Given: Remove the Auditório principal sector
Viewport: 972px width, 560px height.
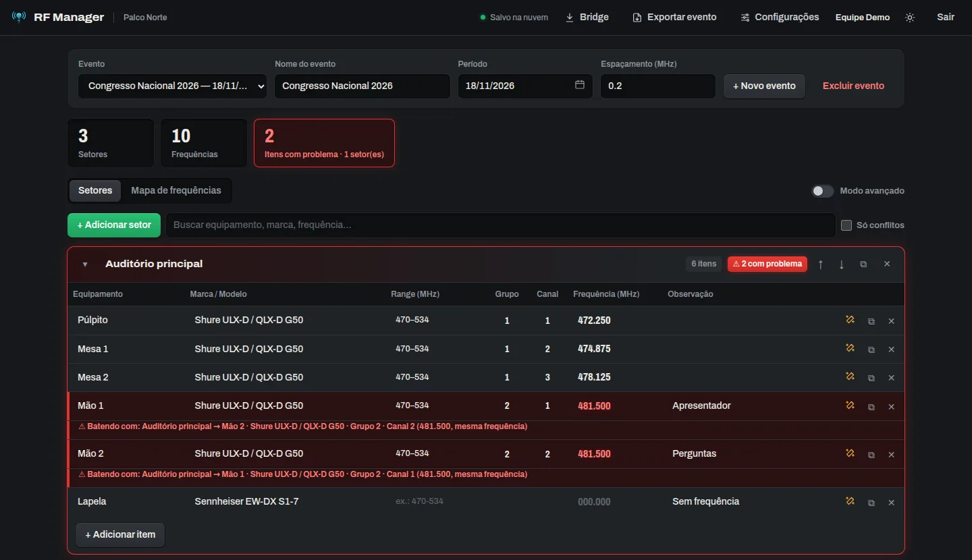Looking at the screenshot, I should tap(887, 264).
